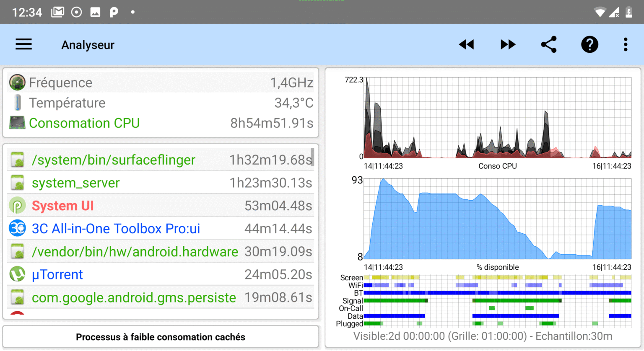Tap the Fréquence gauge icon
Viewport: 644px width, 351px height.
(17, 83)
